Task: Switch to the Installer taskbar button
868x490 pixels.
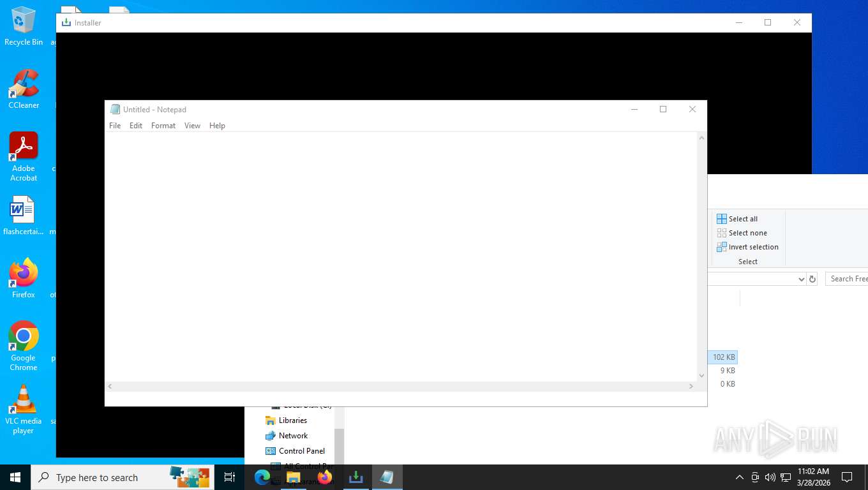Action: pos(355,477)
